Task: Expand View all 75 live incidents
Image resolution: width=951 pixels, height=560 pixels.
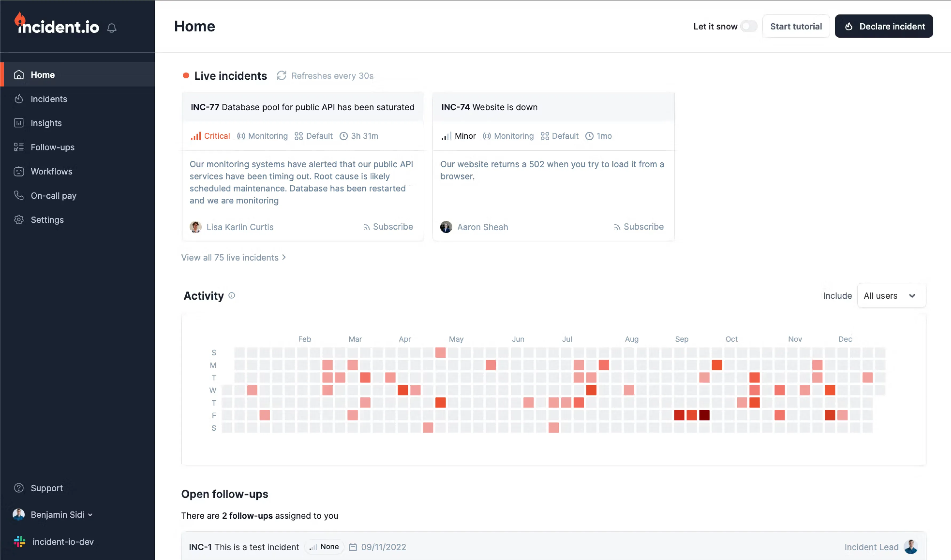Action: click(x=233, y=257)
